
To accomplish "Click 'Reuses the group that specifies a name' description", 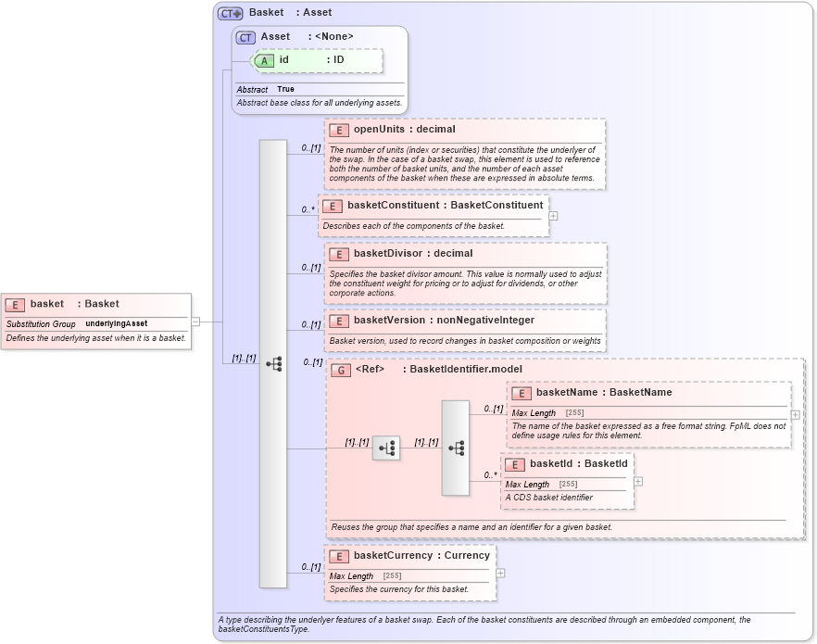I will tap(471, 526).
